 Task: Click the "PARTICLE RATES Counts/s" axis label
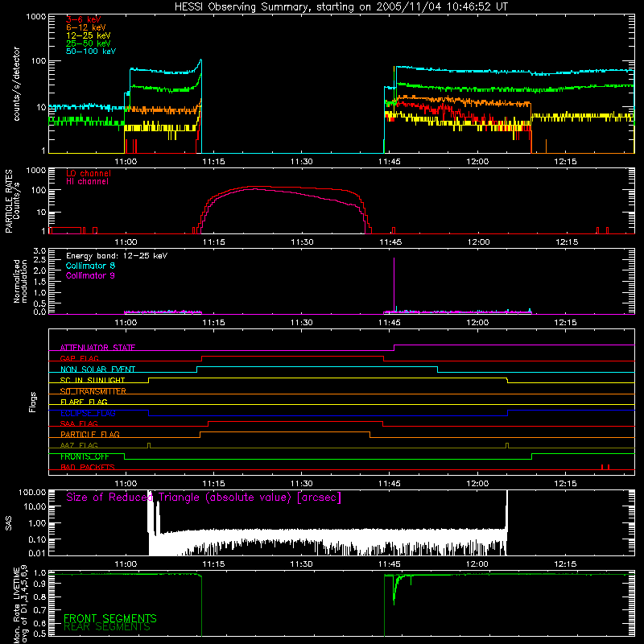coord(13,201)
